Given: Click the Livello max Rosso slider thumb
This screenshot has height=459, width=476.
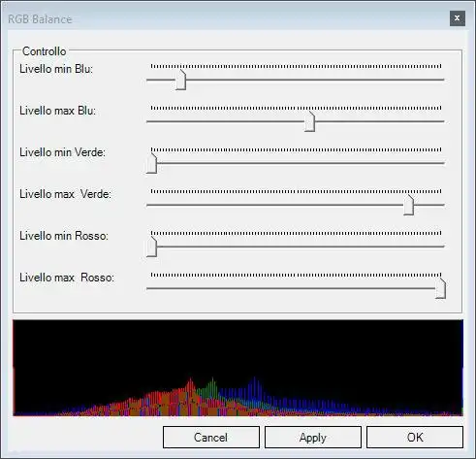Looking at the screenshot, I should pos(440,288).
